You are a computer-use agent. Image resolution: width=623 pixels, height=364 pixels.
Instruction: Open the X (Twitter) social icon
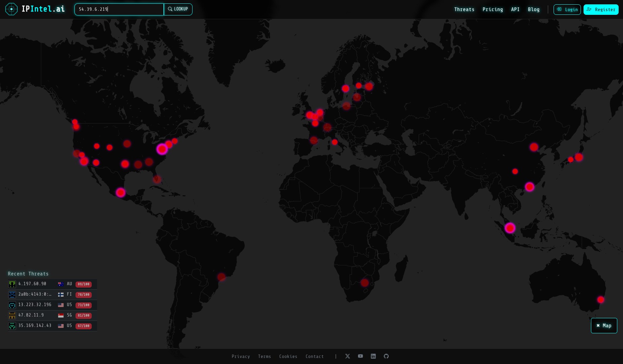[348, 356]
